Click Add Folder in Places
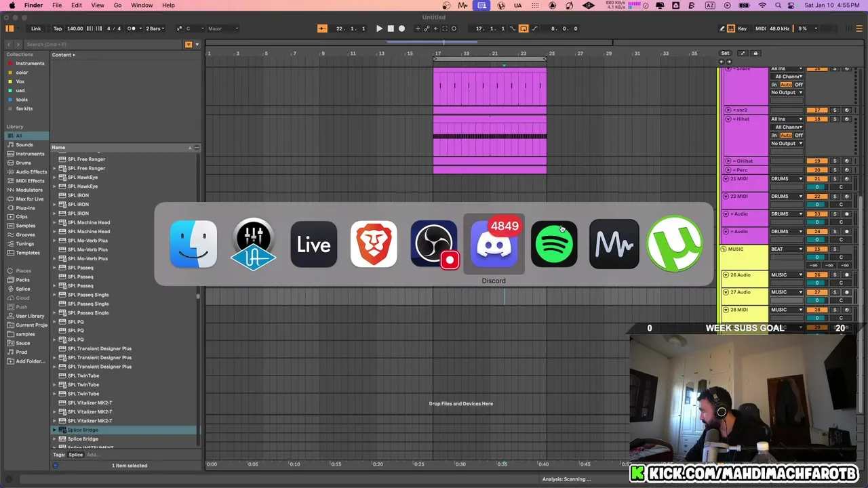The image size is (868, 488). (31, 361)
